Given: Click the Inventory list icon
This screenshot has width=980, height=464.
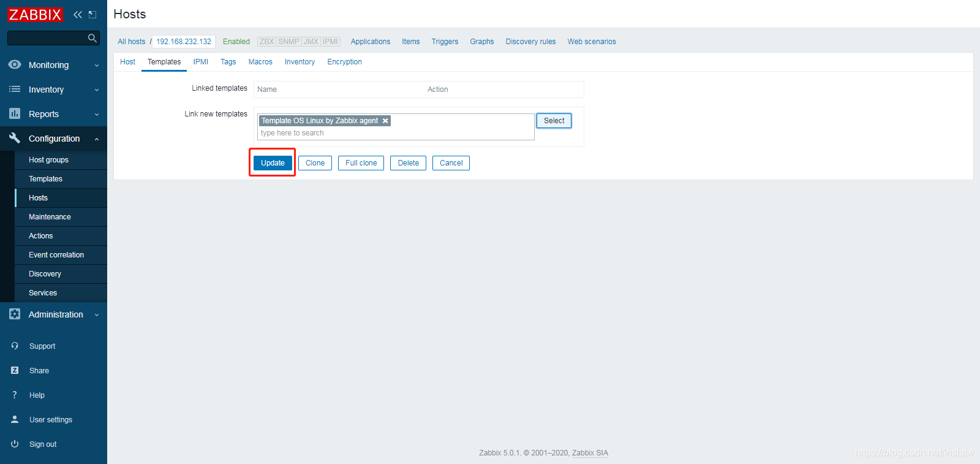Looking at the screenshot, I should [15, 89].
